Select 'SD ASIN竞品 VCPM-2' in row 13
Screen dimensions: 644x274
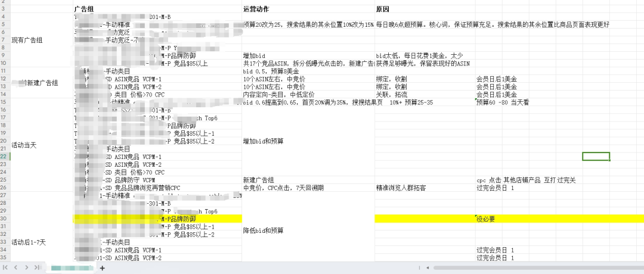pos(157,86)
